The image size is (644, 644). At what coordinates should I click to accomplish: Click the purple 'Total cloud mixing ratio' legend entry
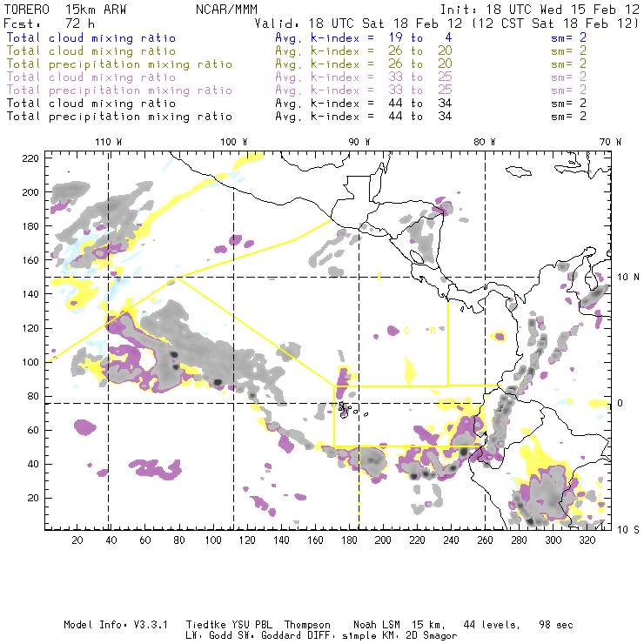pyautogui.click(x=91, y=77)
